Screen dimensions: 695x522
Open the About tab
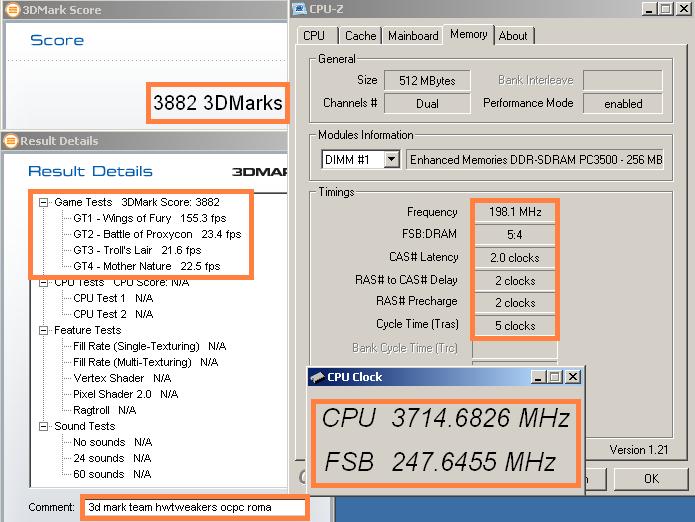pyautogui.click(x=513, y=35)
